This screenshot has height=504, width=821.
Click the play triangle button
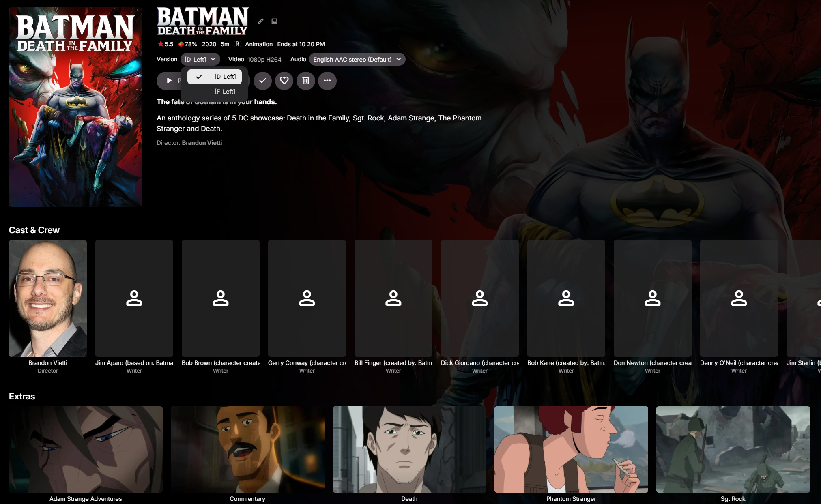coord(169,81)
